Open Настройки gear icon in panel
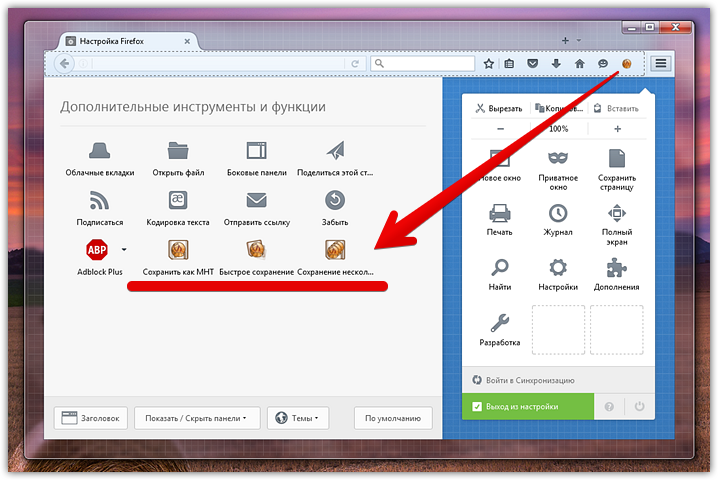 [x=558, y=267]
